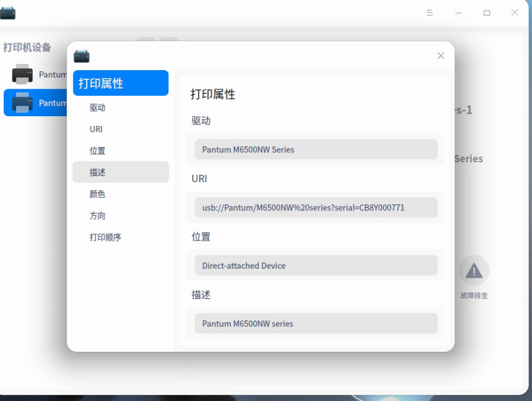This screenshot has width=532, height=401.
Task: Select the highlighted Pantum printer icon in device list
Action: [22, 103]
